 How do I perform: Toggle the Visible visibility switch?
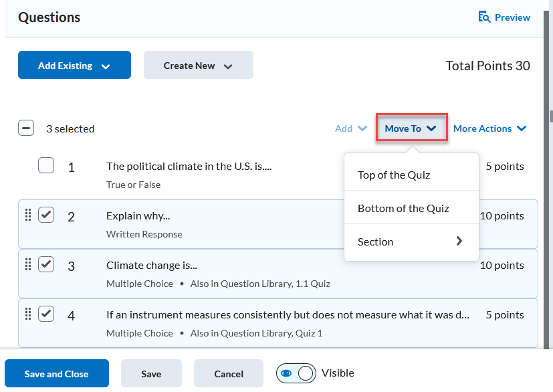(x=296, y=373)
